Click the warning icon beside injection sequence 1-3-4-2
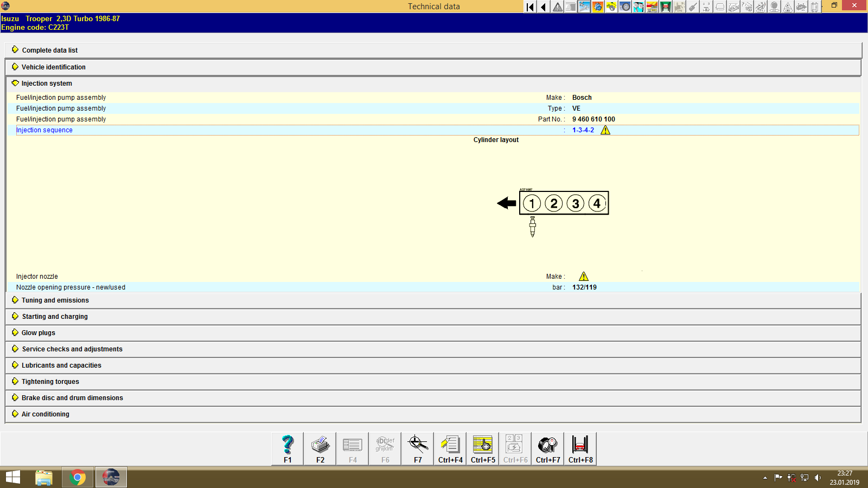Viewport: 868px width, 488px height. click(605, 130)
